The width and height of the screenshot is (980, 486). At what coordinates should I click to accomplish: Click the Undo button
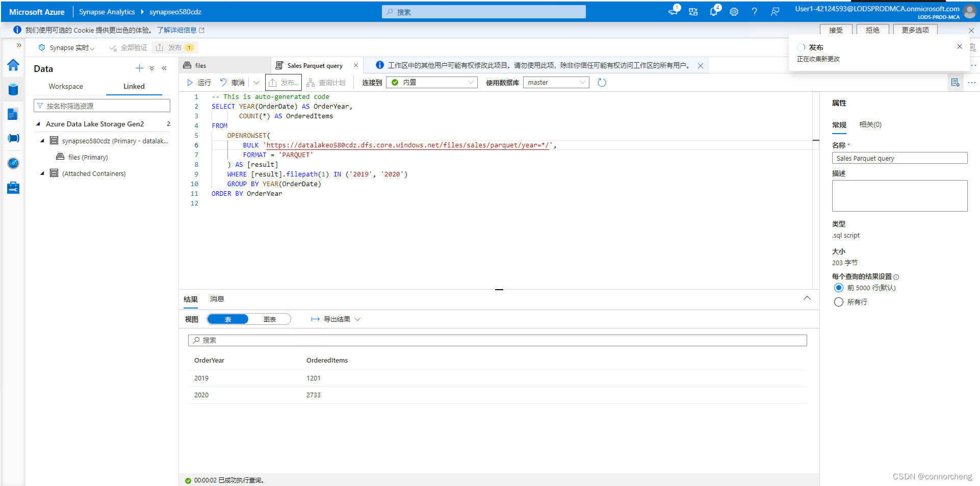pos(233,83)
